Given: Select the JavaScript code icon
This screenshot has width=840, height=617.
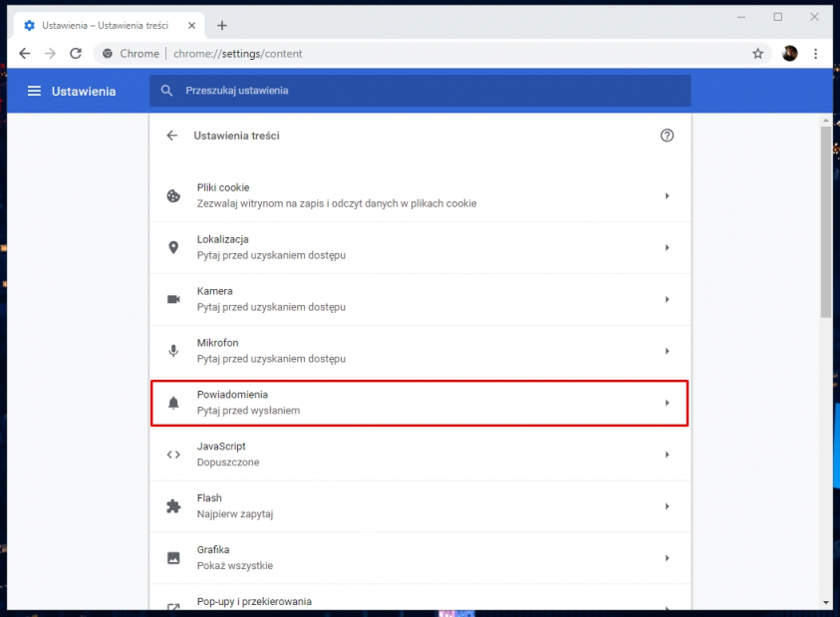Looking at the screenshot, I should point(173,455).
